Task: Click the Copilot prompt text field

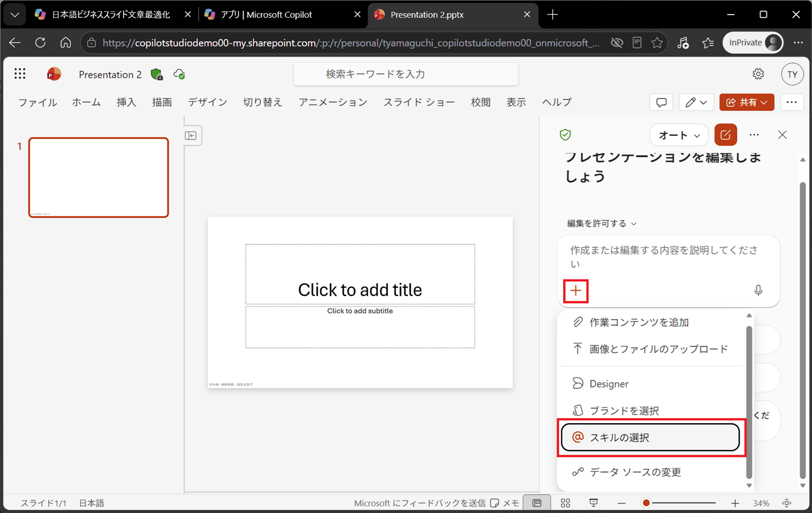Action: [x=669, y=257]
